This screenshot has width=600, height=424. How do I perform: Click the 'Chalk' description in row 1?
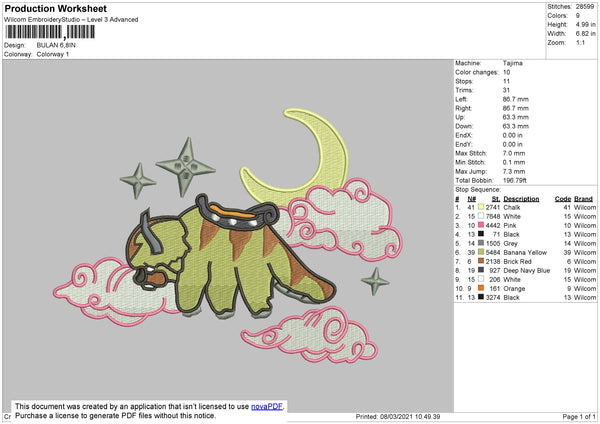[x=512, y=207]
